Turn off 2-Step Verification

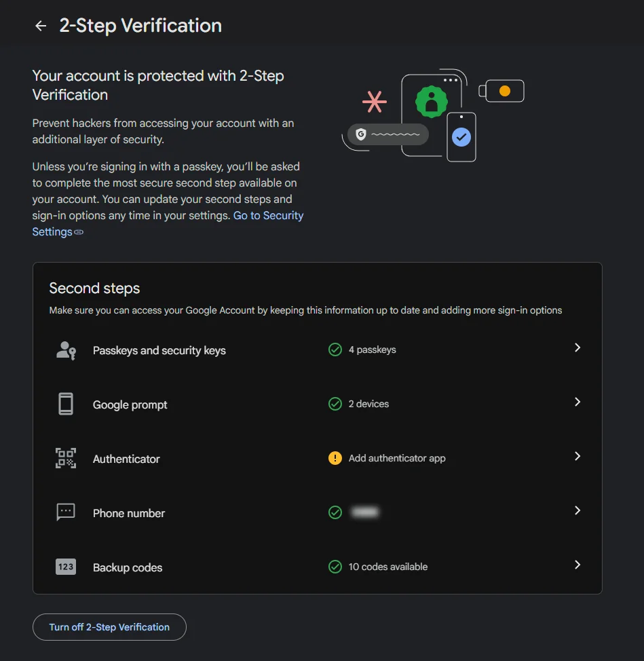[109, 627]
